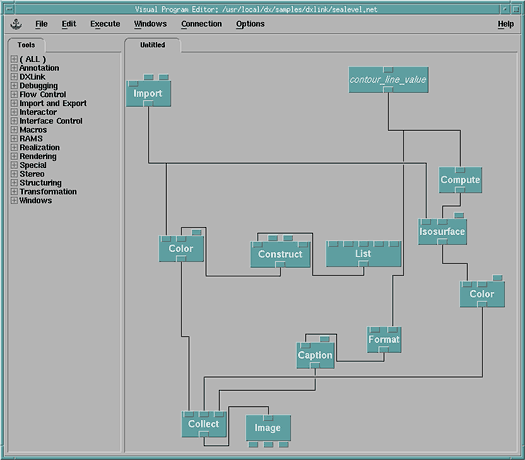
Task: Select the contour_line_value interactor node
Action: click(x=388, y=80)
